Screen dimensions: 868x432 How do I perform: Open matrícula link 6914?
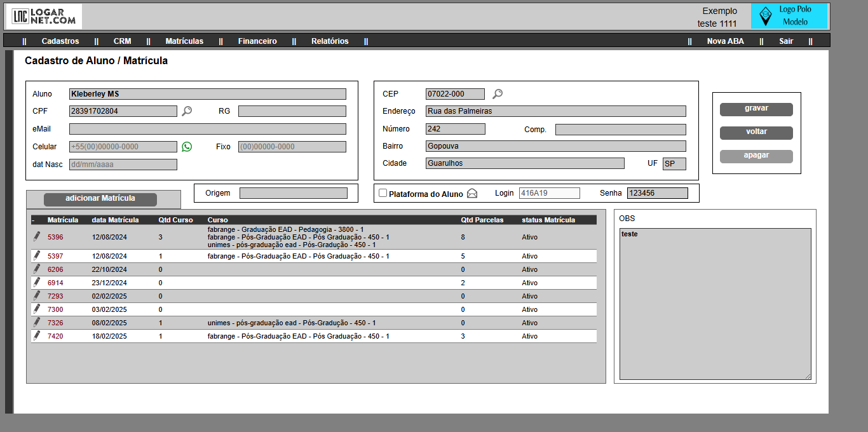pos(55,283)
